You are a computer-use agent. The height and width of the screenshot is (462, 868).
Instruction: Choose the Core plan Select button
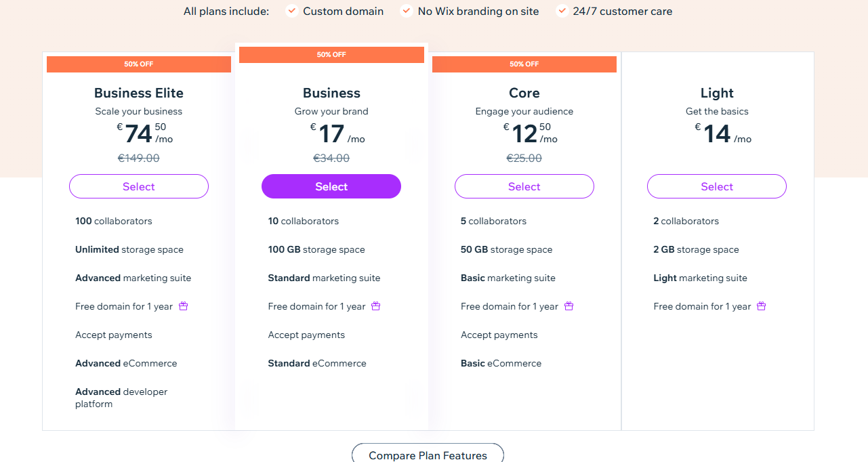pos(524,186)
